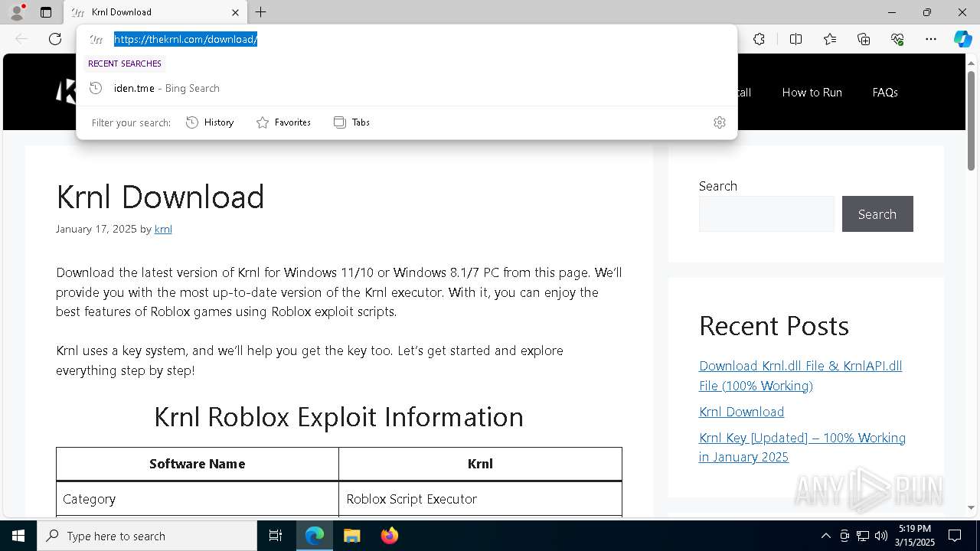Filter suggestions by History
Viewport: 980px width, 551px height.
(x=210, y=122)
